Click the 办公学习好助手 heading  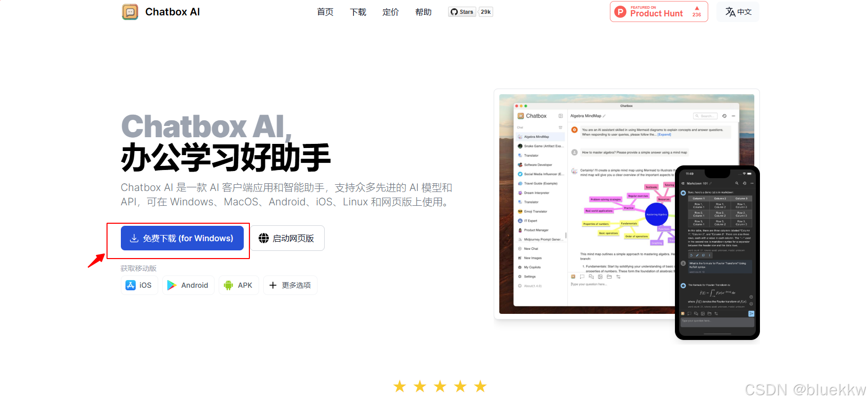click(226, 157)
